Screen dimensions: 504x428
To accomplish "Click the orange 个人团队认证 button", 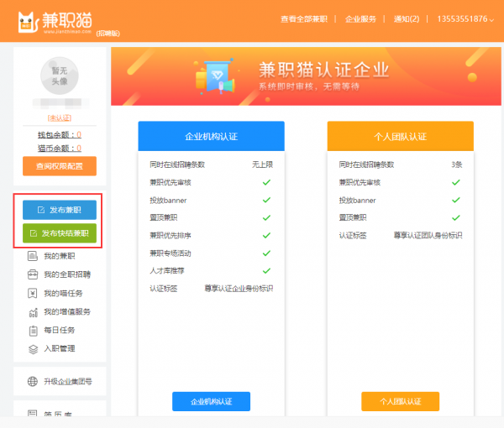I will point(400,401).
